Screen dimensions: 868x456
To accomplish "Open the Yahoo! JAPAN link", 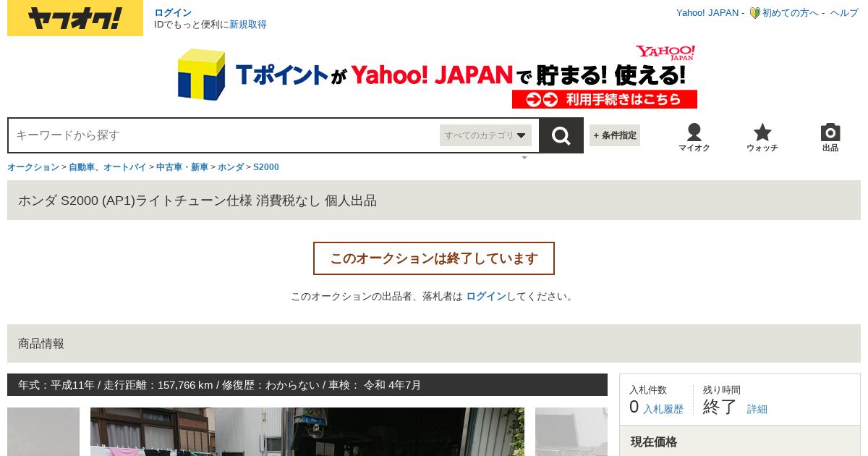I will pos(707,13).
